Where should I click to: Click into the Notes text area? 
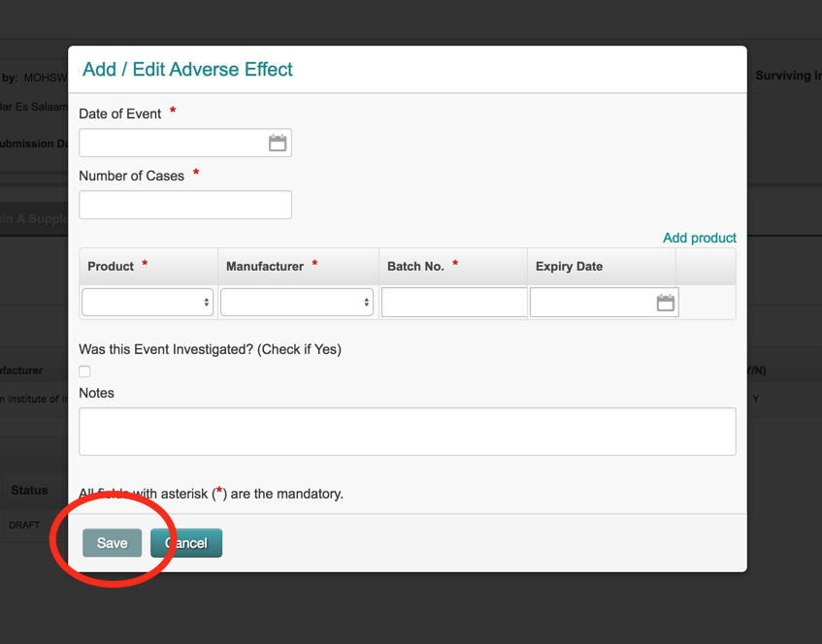pyautogui.click(x=408, y=432)
